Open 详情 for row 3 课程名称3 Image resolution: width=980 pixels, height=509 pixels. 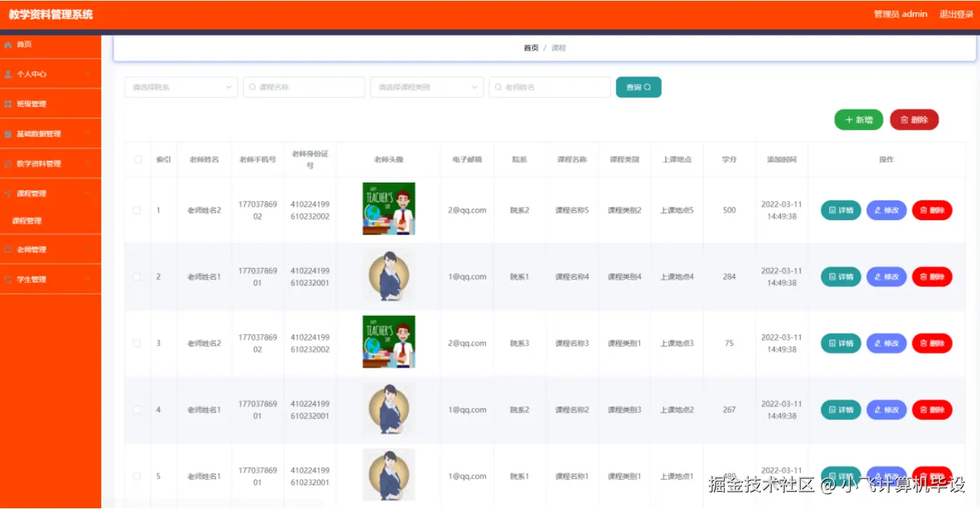pos(841,343)
